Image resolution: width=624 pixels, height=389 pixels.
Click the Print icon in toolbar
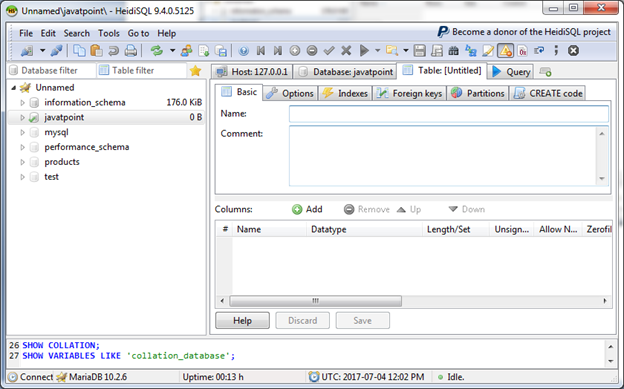click(131, 51)
